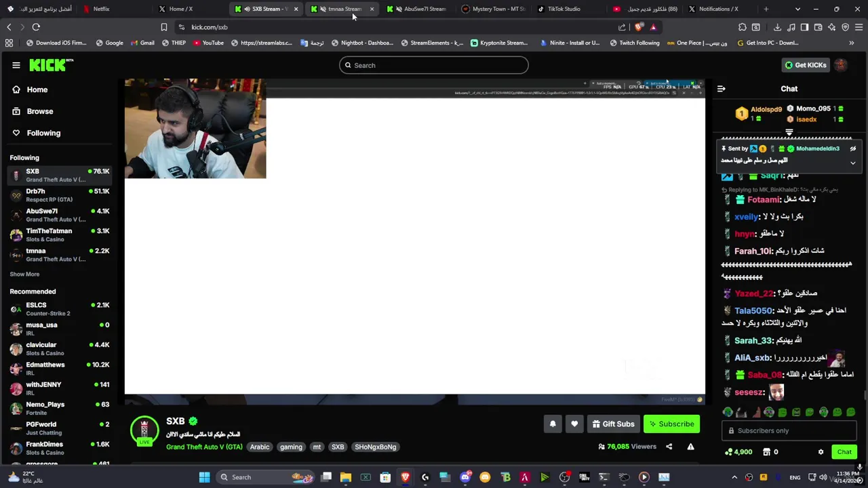Show more bookmarks overflow chevron
The image size is (868, 488).
click(x=852, y=43)
